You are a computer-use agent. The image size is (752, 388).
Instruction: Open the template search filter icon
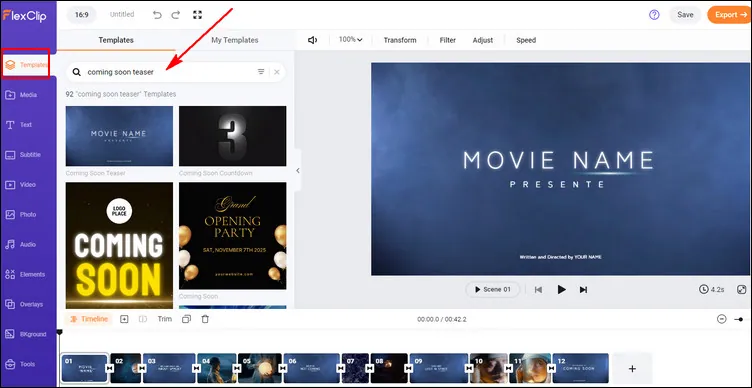(x=261, y=72)
